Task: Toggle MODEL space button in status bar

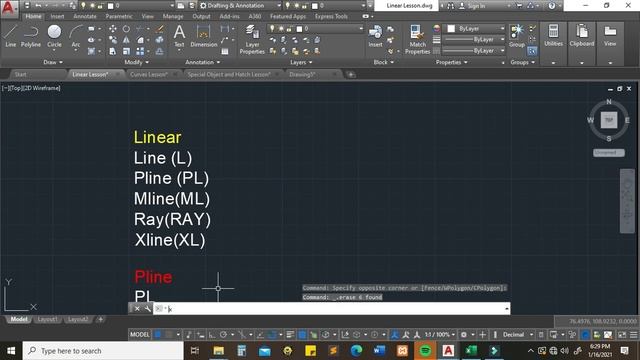Action: tap(140, 335)
